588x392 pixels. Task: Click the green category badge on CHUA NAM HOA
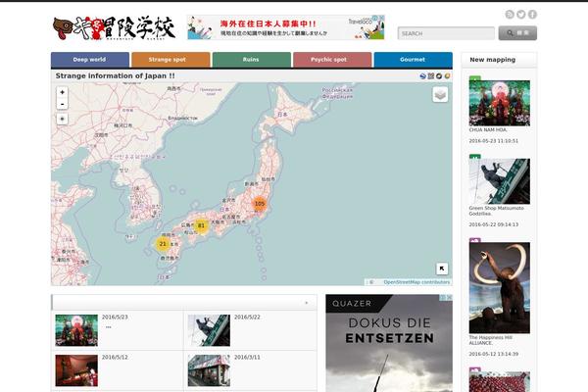pos(474,78)
